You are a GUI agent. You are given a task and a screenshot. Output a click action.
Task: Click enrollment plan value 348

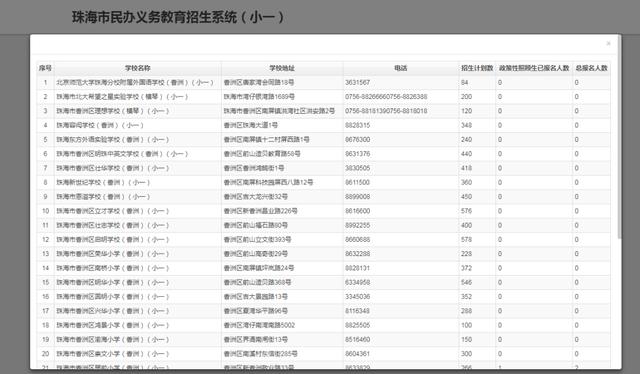(x=467, y=125)
